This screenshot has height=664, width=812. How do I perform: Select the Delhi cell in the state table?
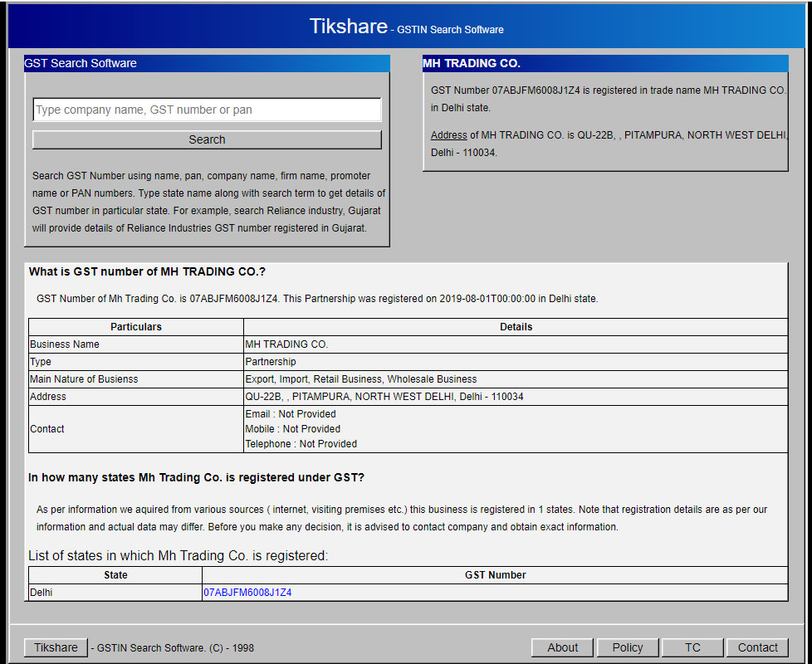42,593
